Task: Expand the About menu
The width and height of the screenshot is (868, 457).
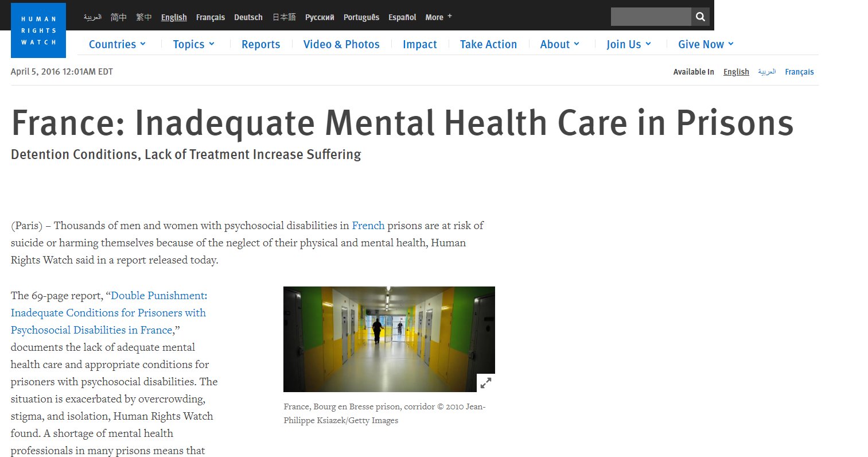Action: pyautogui.click(x=560, y=44)
